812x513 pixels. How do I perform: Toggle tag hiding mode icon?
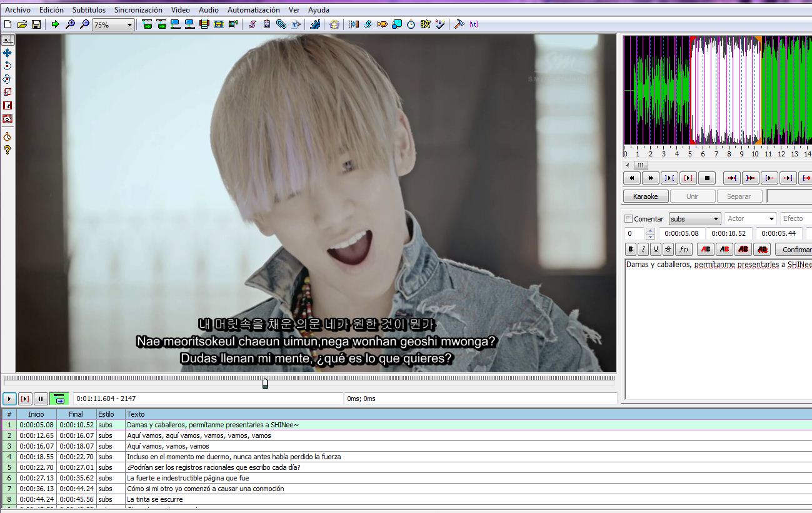click(x=474, y=24)
